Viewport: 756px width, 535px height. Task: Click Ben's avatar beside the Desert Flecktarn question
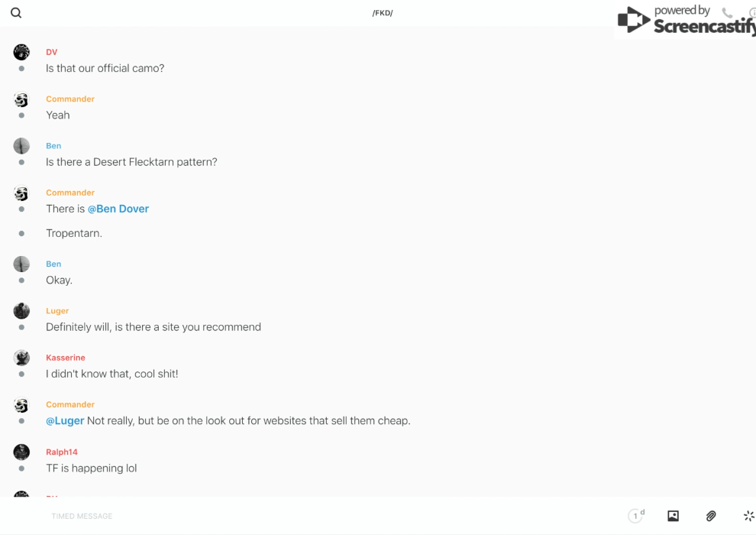(x=21, y=146)
